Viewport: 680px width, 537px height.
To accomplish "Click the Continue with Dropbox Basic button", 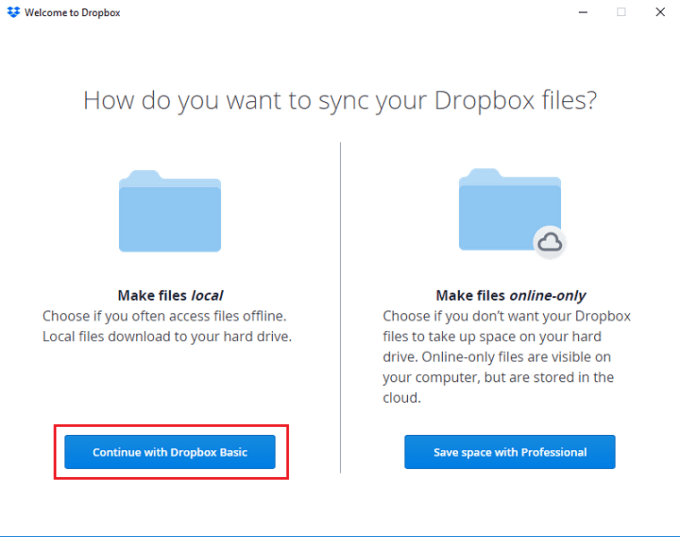I will 170,452.
